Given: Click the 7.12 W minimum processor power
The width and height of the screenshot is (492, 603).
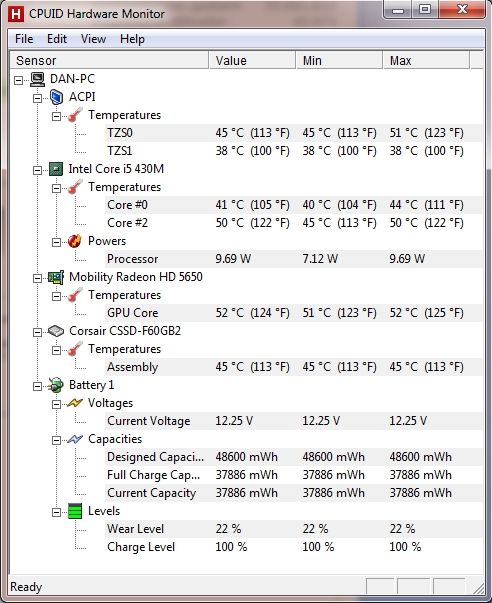Looking at the screenshot, I should pos(320,259).
